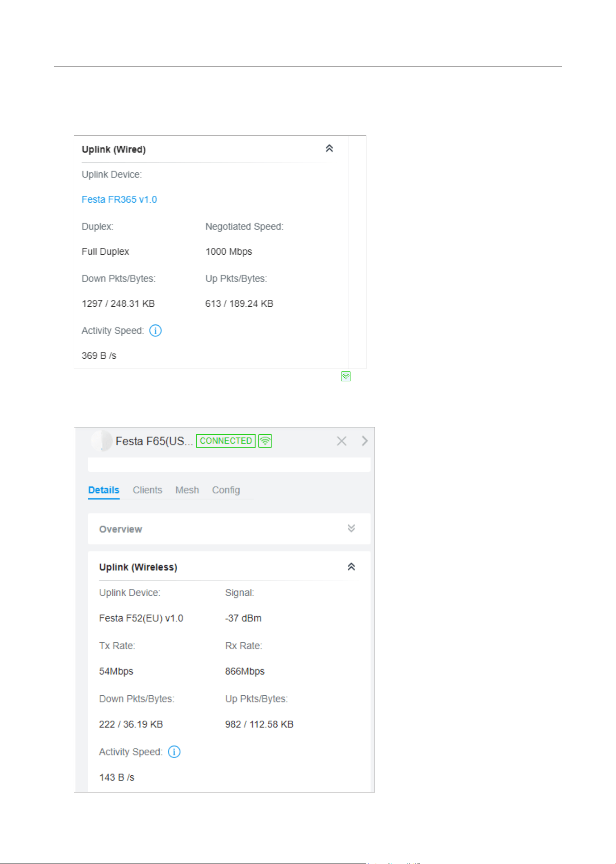Expand the Overview section
The image size is (616, 864).
(351, 528)
